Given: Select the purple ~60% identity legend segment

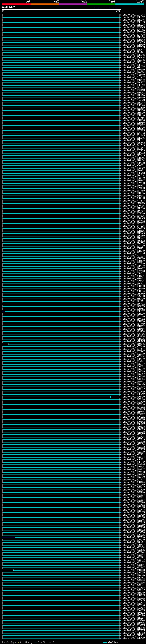Looking at the screenshot, I should [73, 4].
